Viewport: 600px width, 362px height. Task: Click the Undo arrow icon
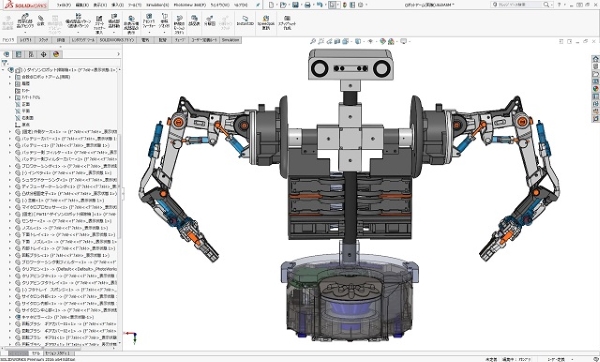(x=320, y=5)
